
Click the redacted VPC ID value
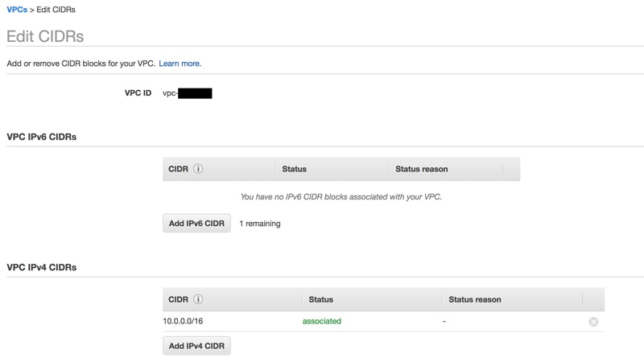point(193,93)
